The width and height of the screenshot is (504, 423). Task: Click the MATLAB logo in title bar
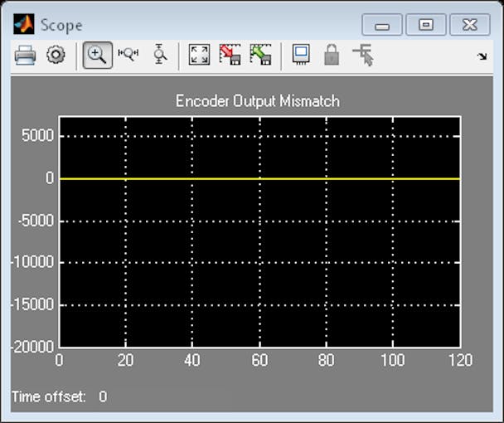(24, 24)
